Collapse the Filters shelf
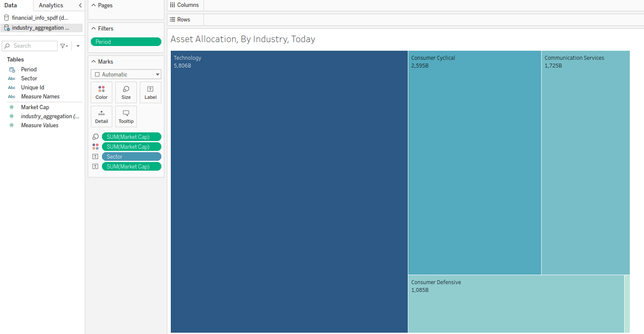 click(94, 29)
